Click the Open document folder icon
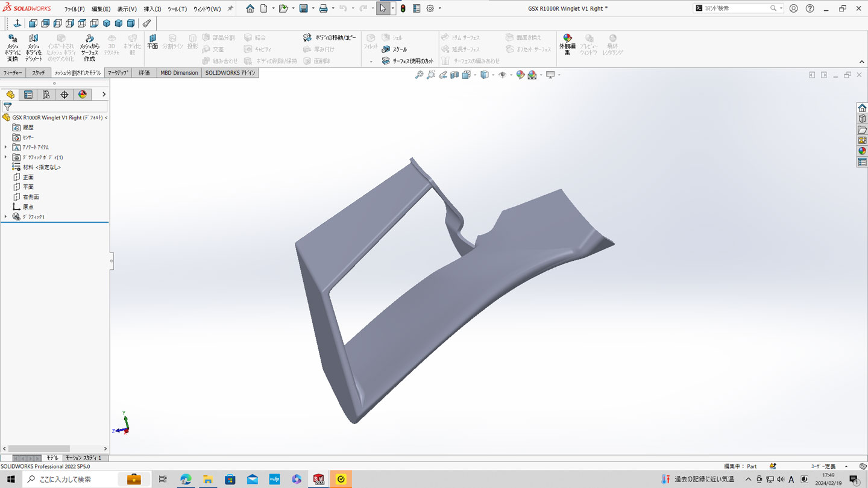This screenshot has height=488, width=868. [x=283, y=8]
